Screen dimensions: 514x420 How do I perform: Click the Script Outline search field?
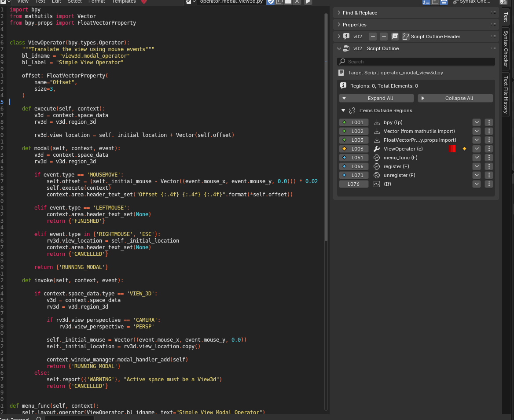(416, 62)
